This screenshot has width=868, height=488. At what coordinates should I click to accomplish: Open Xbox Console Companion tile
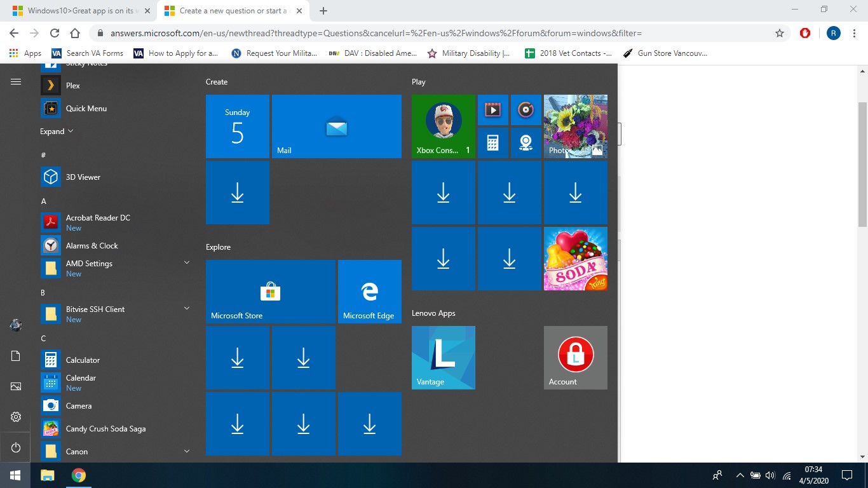pyautogui.click(x=444, y=126)
